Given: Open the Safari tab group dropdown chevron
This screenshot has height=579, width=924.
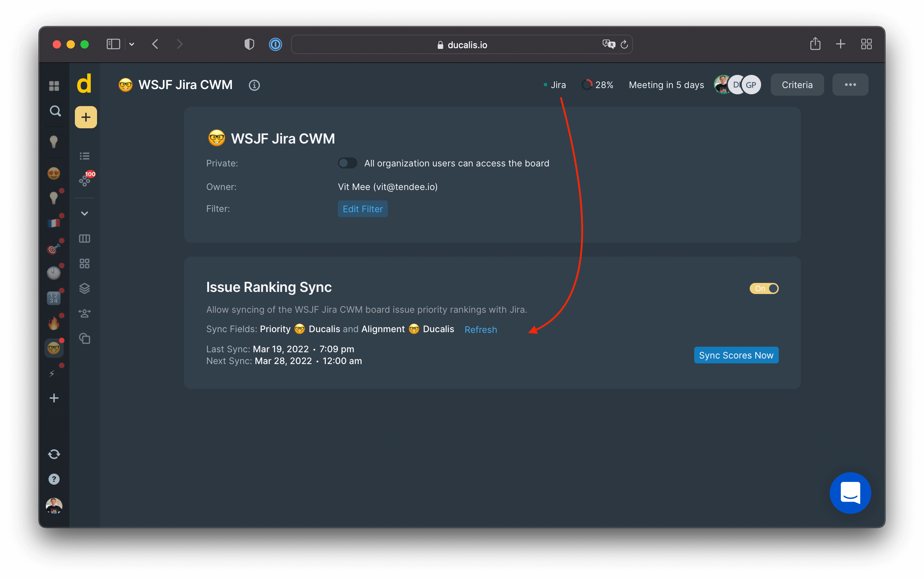Looking at the screenshot, I should (x=132, y=44).
